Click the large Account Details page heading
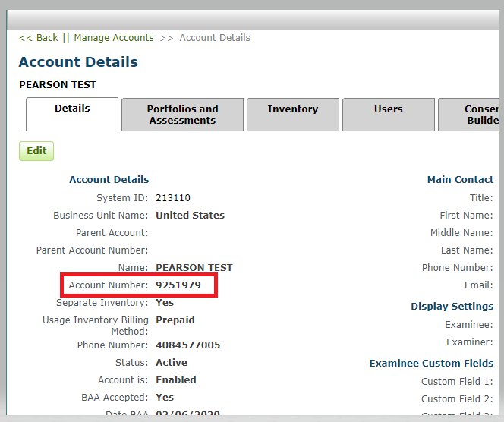This screenshot has height=422, width=504. 78,62
